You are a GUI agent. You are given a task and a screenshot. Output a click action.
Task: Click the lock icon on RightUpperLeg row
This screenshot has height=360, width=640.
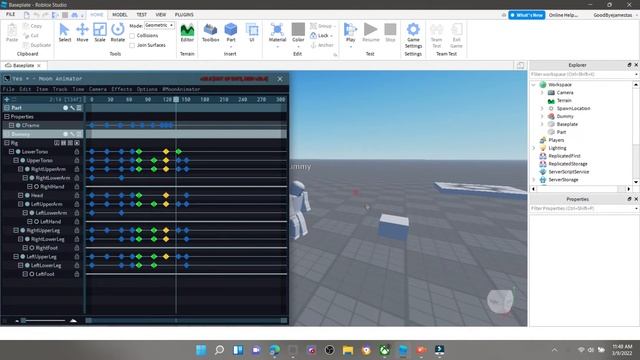point(77,230)
